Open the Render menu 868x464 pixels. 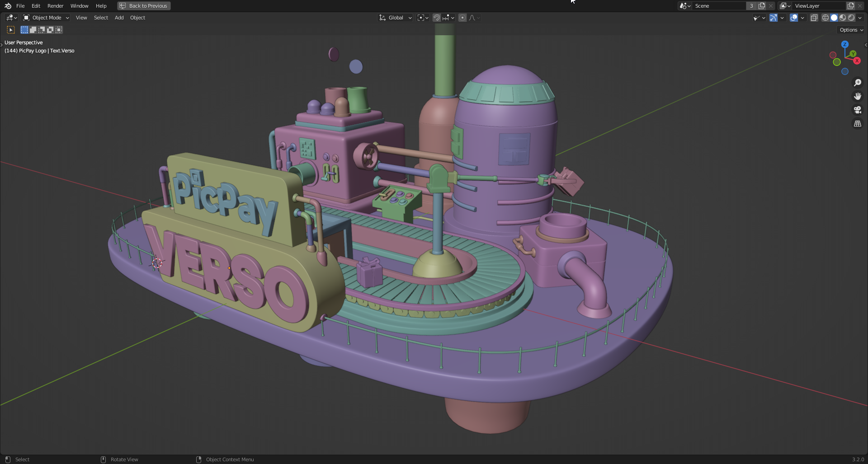(55, 6)
